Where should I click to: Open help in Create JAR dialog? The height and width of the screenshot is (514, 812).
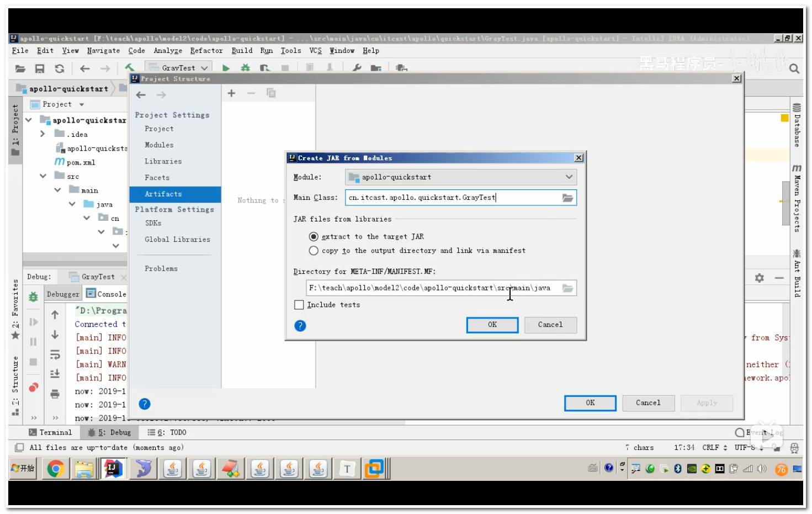click(300, 326)
